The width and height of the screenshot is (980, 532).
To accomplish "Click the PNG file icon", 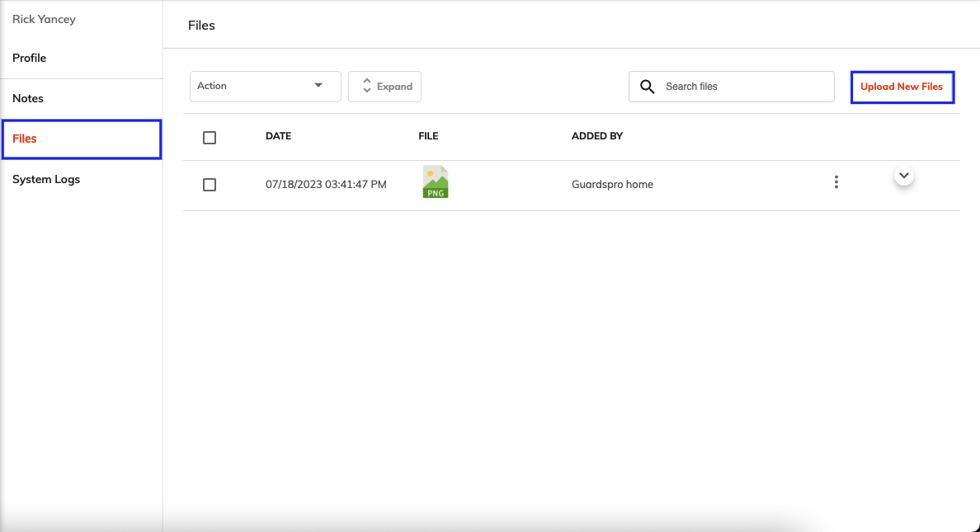I will [436, 182].
